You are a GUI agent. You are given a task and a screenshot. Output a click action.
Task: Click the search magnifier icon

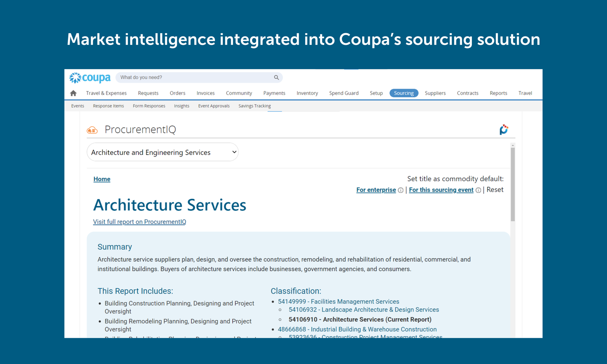click(x=276, y=77)
